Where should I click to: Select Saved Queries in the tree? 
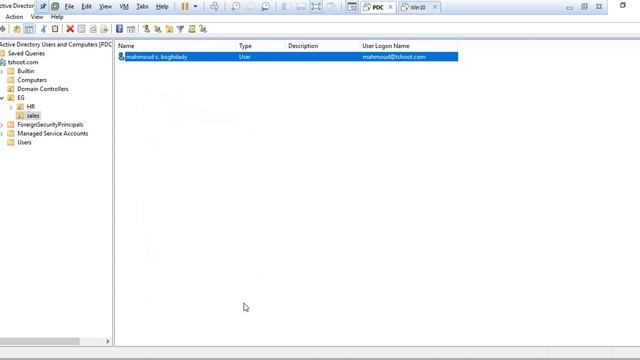[26, 53]
